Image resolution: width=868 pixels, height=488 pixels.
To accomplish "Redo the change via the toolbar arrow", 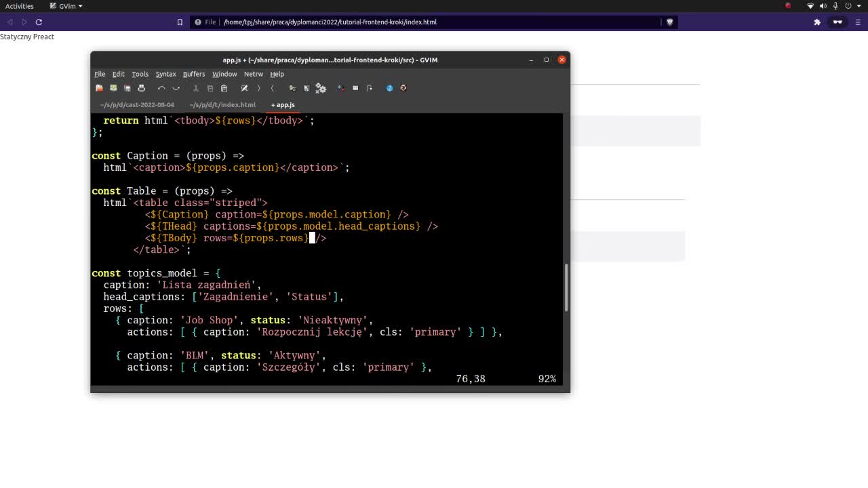I will pyautogui.click(x=176, y=88).
